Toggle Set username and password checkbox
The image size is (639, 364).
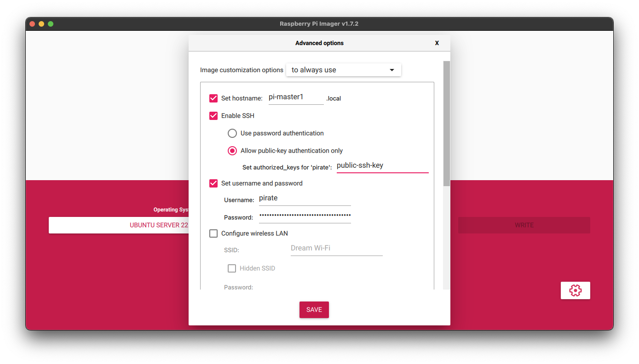pos(213,183)
